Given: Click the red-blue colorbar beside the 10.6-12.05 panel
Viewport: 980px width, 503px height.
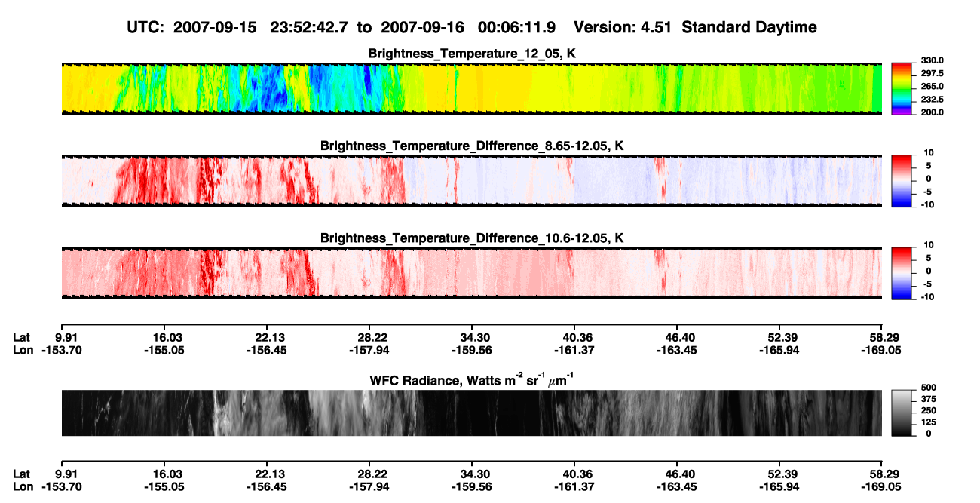Looking at the screenshot, I should pyautogui.click(x=902, y=274).
